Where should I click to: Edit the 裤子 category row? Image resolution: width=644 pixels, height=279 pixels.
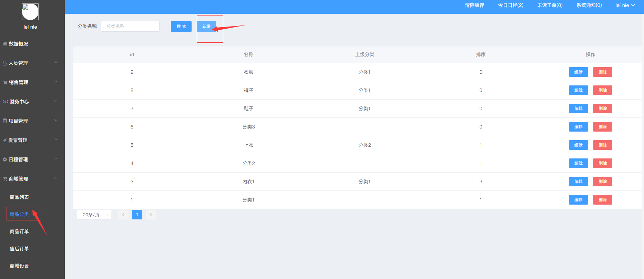click(579, 90)
